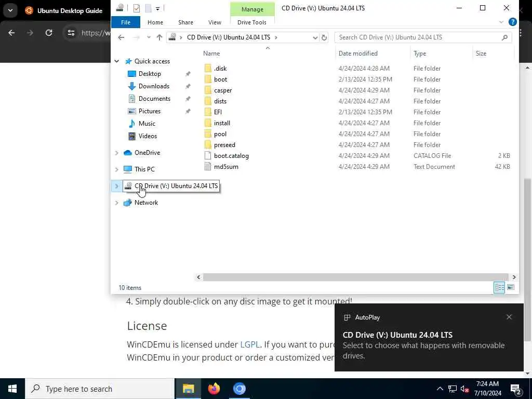Select Network in navigation pane
The image size is (532, 399).
point(146,203)
